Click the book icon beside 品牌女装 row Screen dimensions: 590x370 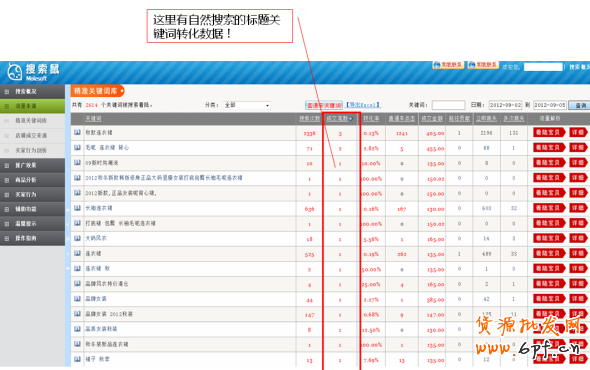(x=77, y=298)
